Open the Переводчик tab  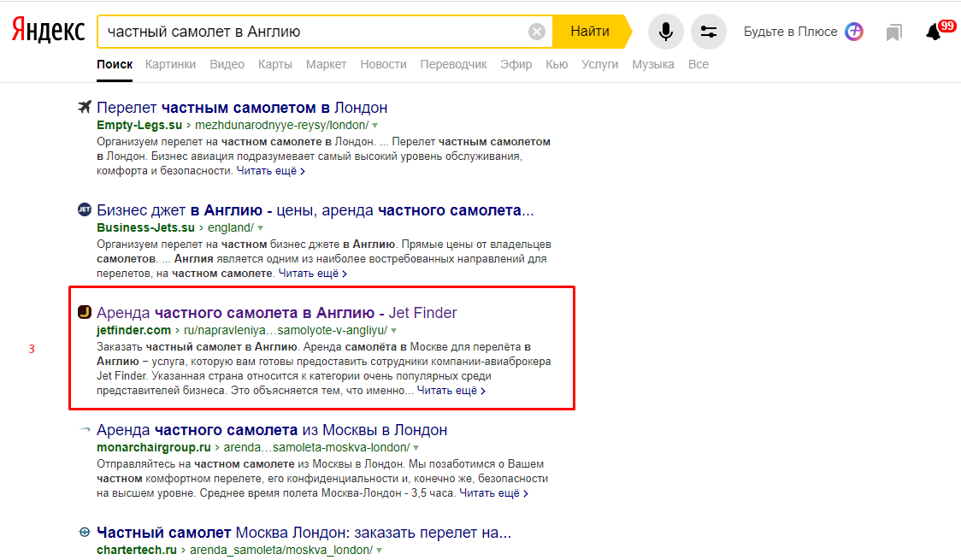[453, 64]
